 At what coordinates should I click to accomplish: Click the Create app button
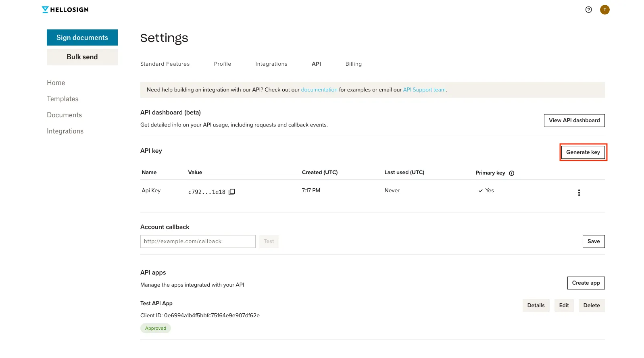[586, 283]
